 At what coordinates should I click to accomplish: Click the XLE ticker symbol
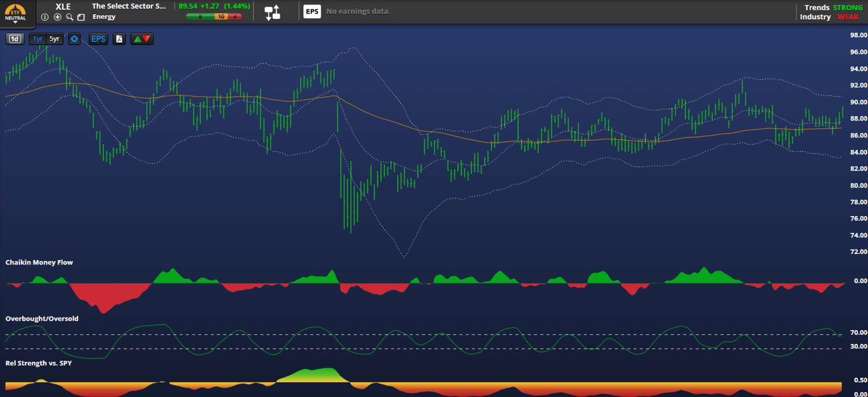63,6
